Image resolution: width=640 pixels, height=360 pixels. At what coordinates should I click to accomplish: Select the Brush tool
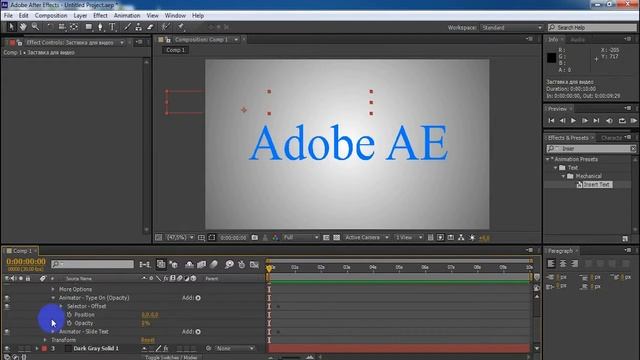(x=127, y=27)
